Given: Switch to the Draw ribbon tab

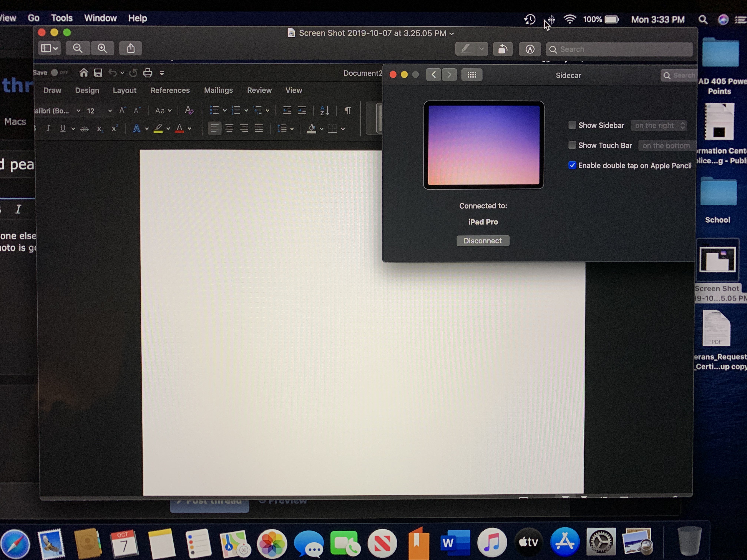Looking at the screenshot, I should [52, 91].
